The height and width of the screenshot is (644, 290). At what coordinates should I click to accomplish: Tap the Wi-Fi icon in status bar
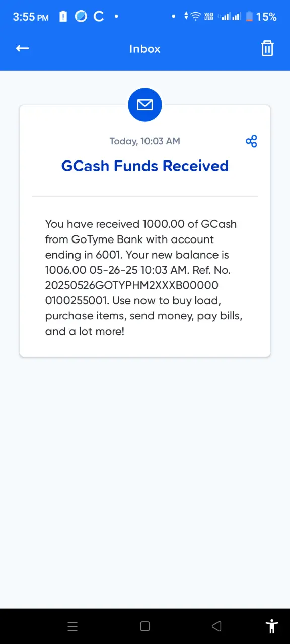(196, 17)
